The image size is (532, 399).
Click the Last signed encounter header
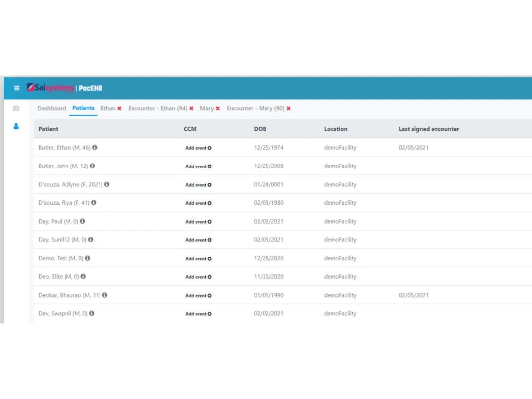click(429, 129)
